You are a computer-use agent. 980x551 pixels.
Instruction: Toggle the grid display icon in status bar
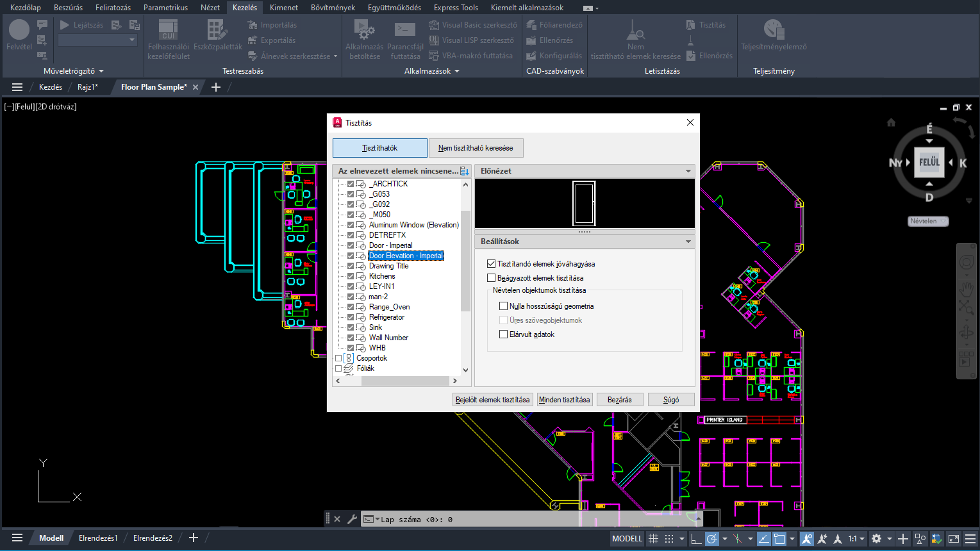click(x=653, y=539)
